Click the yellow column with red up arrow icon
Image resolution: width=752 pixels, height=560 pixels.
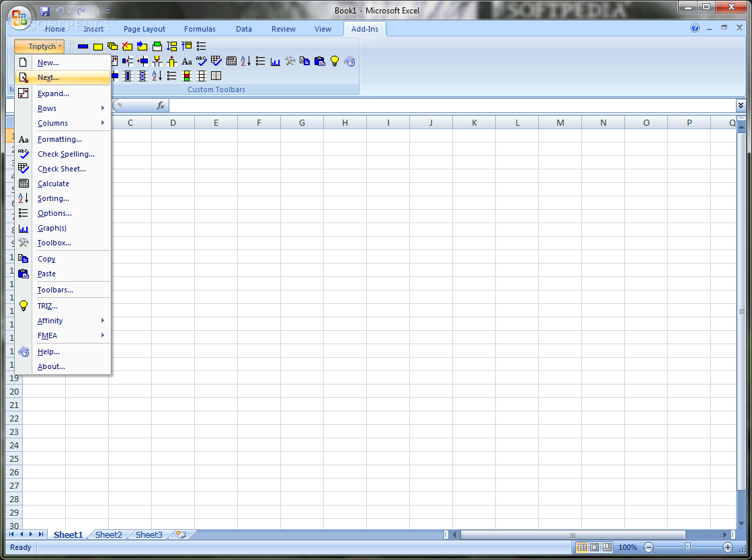[x=171, y=61]
